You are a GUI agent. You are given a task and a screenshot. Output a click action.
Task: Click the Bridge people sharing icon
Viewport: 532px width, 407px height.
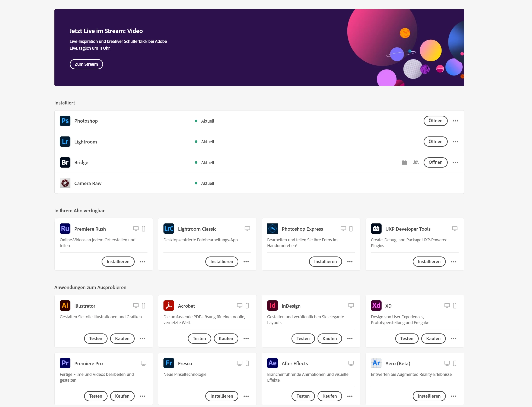pyautogui.click(x=416, y=162)
